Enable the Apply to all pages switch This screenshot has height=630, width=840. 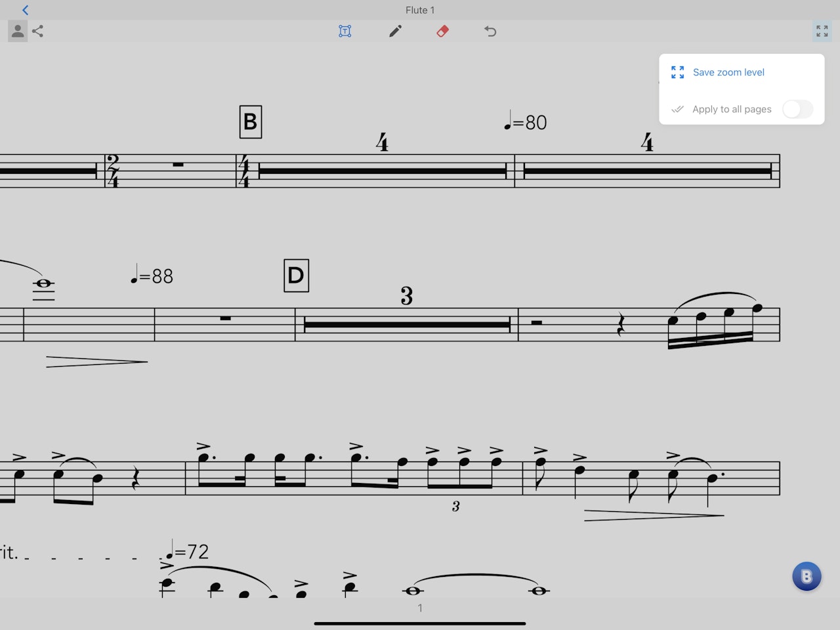pos(797,109)
